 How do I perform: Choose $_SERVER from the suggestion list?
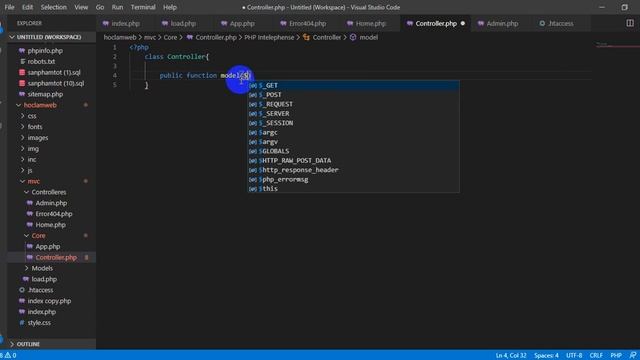click(353, 113)
